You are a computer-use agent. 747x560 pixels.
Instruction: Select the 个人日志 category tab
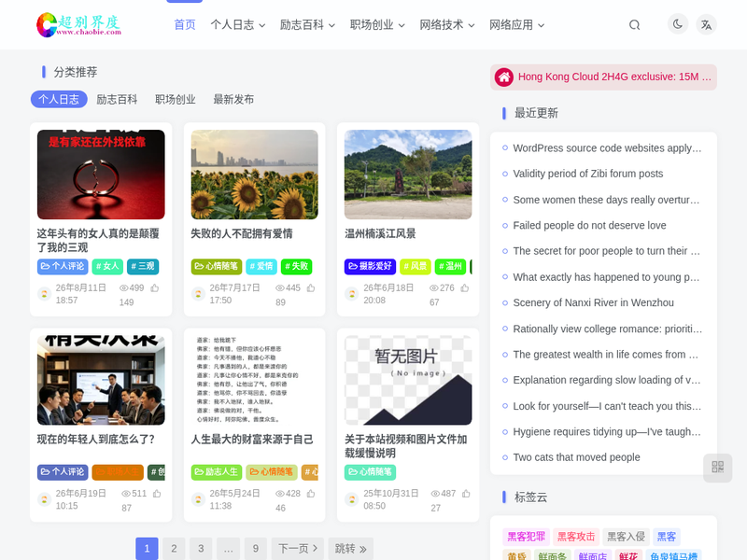pyautogui.click(x=59, y=99)
